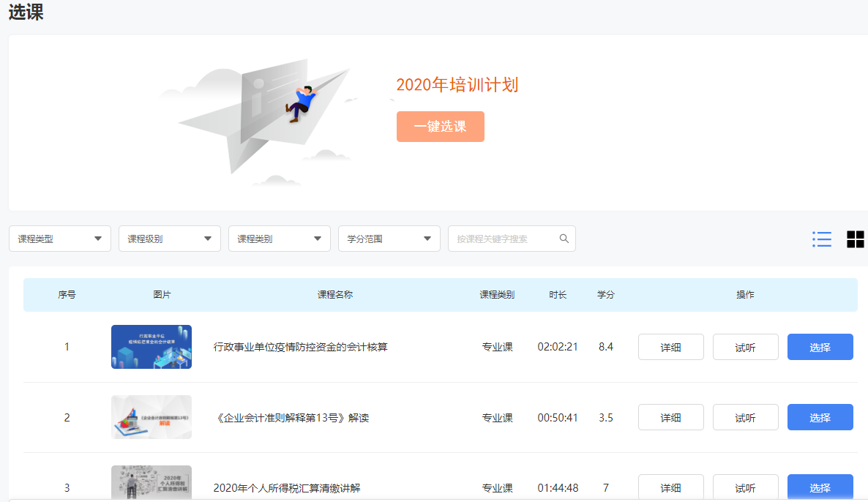View 详细 for 《企业会计准则解释第13号》解读
The image size is (868, 502).
point(670,417)
